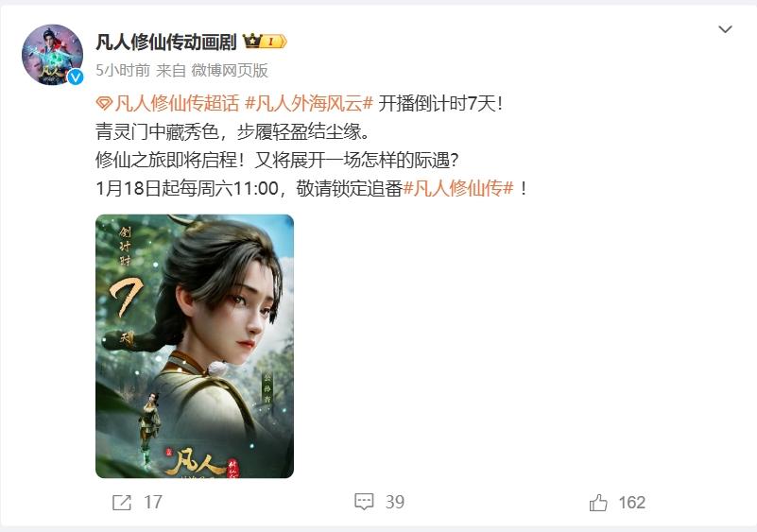Open the 凡人修仙传动画剧 account name link
Viewport: 757px width, 532px height.
coord(166,42)
